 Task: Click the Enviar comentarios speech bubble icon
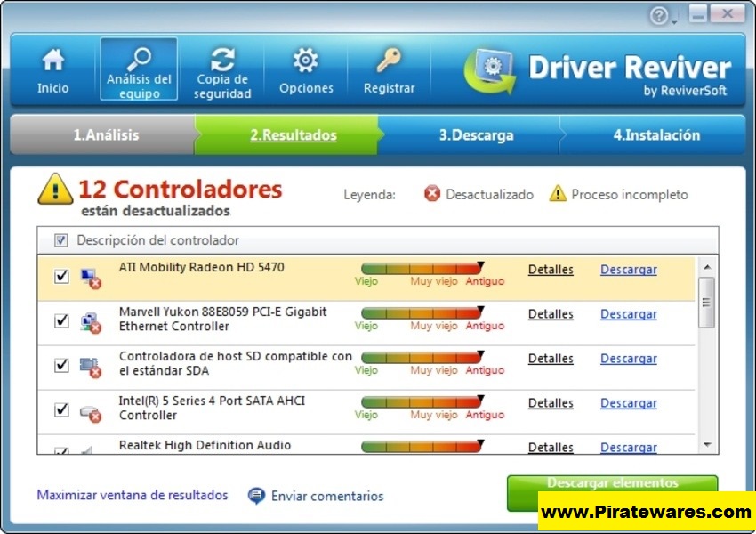(256, 496)
